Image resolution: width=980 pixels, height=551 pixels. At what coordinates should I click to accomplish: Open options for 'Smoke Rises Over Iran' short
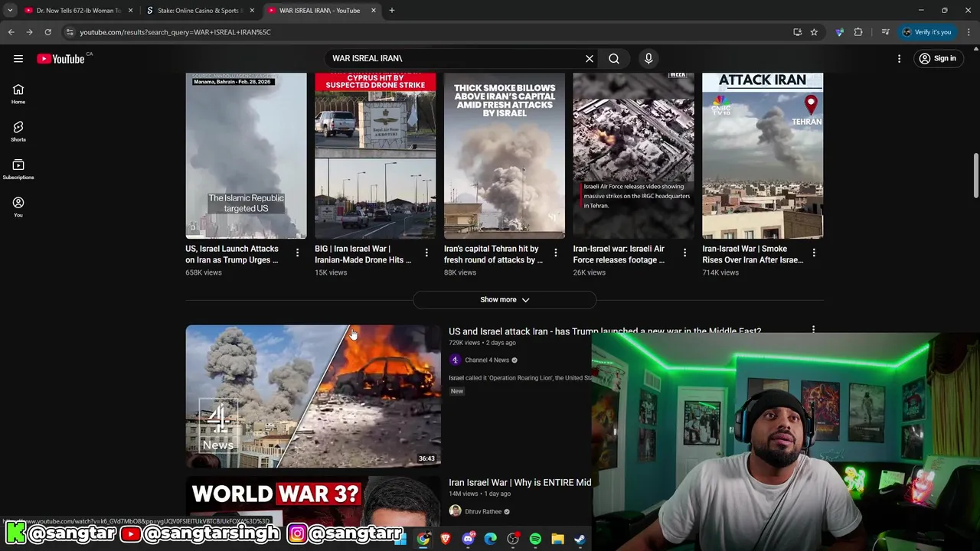(814, 253)
